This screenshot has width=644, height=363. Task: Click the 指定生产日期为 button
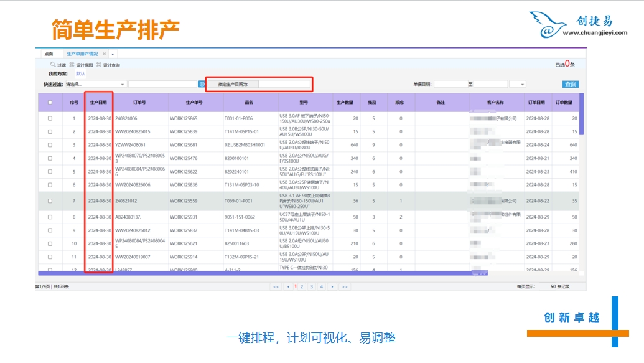pyautogui.click(x=233, y=84)
